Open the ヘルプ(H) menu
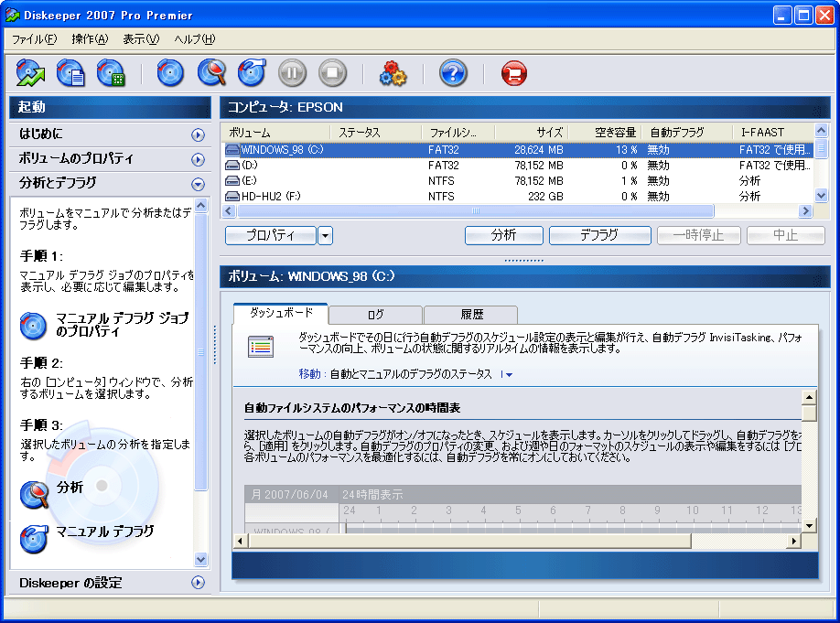840x623 pixels. coord(195,39)
